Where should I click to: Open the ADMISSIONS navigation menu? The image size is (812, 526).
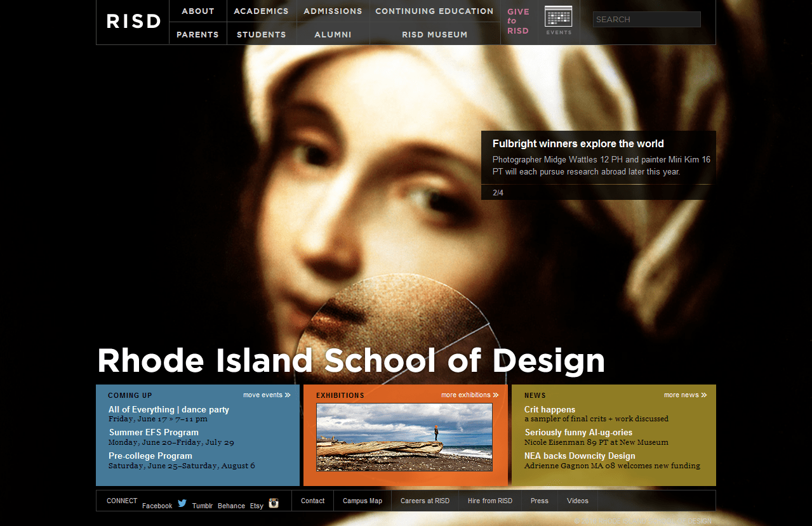333,11
